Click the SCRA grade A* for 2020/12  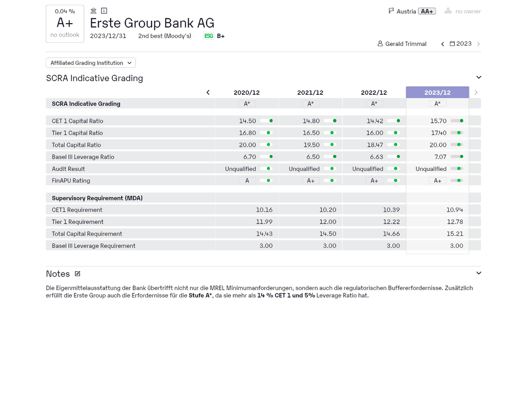pyautogui.click(x=247, y=104)
